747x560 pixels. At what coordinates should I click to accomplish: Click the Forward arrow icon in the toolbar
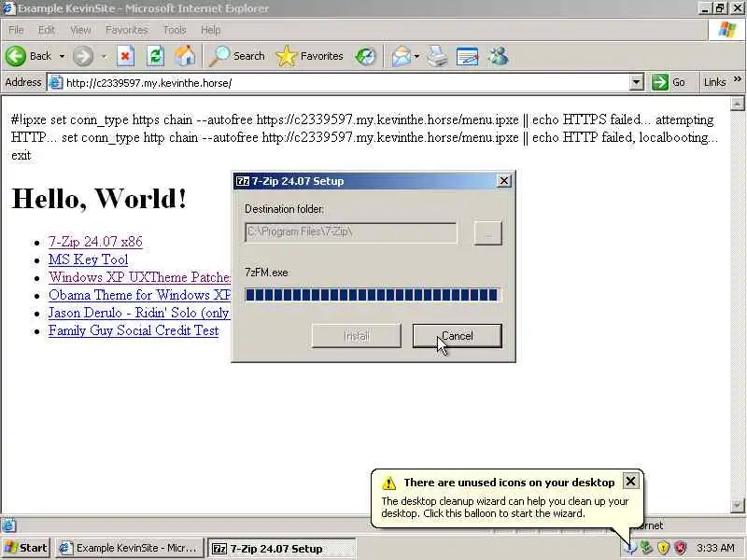coord(83,56)
